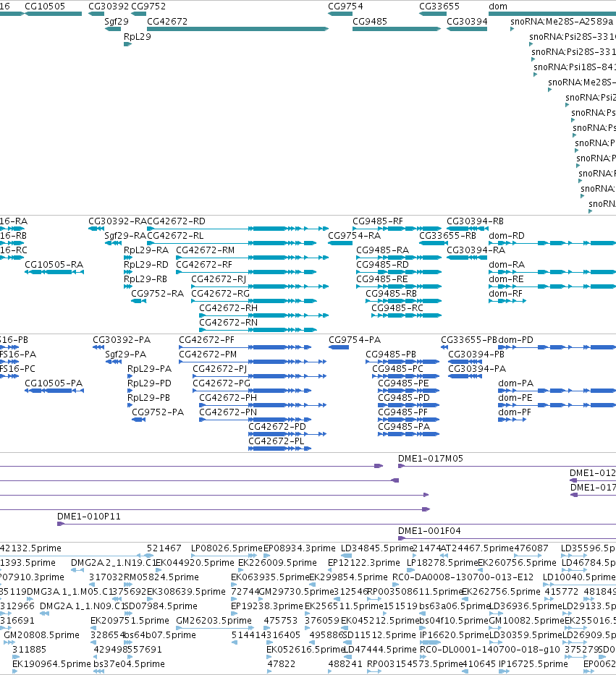Select protein CG9752-PA
This screenshot has width=616, height=675.
tap(139, 420)
